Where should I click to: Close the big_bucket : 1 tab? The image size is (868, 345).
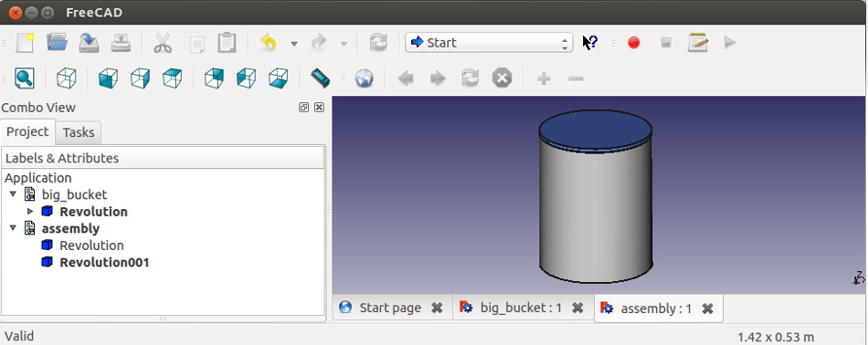tap(577, 308)
